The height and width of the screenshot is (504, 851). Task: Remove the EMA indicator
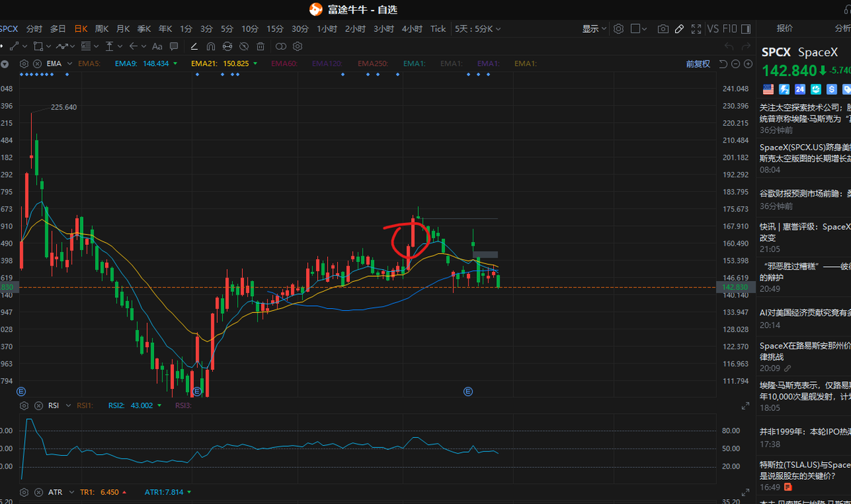[x=38, y=63]
